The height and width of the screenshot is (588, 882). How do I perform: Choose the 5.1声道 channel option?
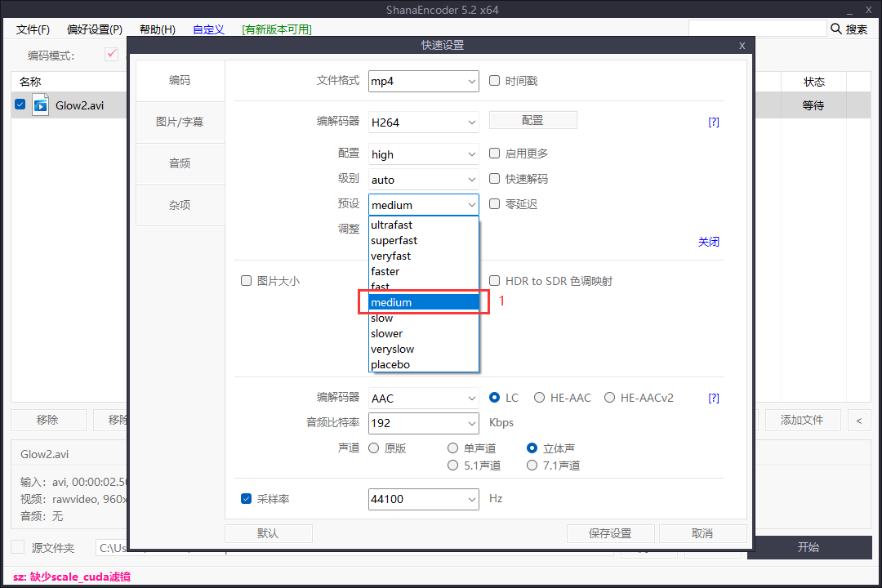453,465
